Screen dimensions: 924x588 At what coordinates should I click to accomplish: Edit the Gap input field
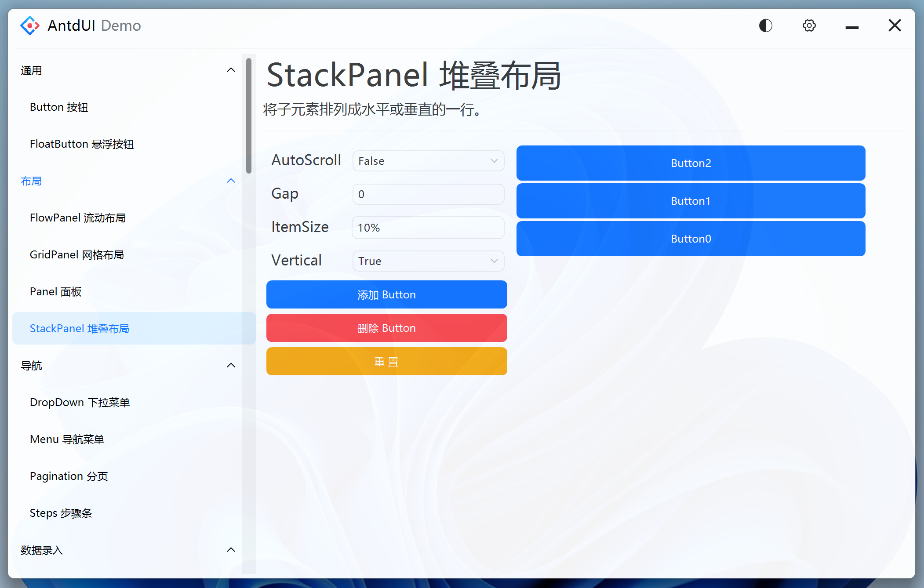click(x=428, y=194)
